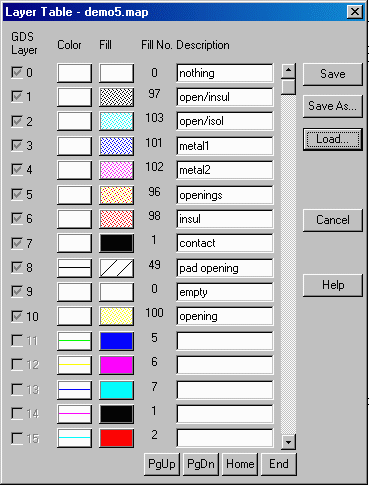Image resolution: width=369 pixels, height=486 pixels.
Task: Click the 'pad opening' description field
Action: coord(225,268)
